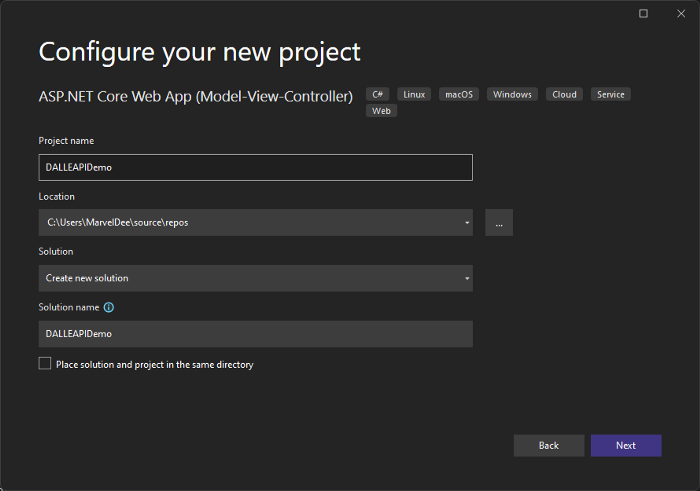The height and width of the screenshot is (491, 700).
Task: Click the Cloud tag
Action: (x=564, y=94)
